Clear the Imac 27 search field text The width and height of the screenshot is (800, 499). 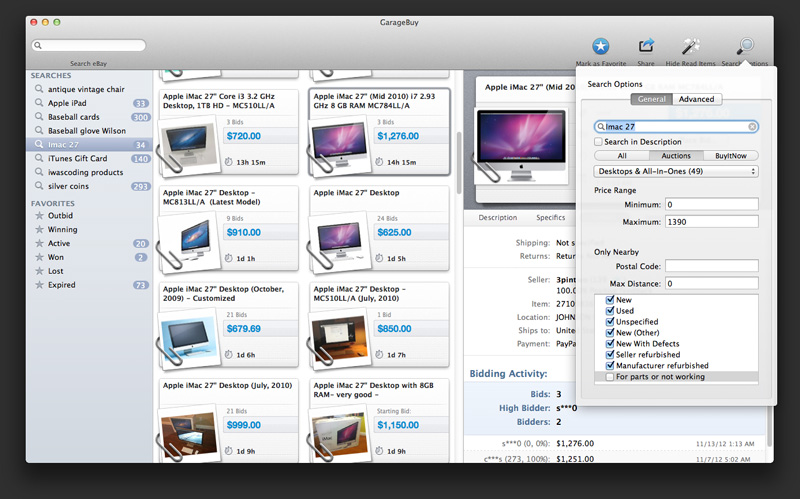pos(752,127)
